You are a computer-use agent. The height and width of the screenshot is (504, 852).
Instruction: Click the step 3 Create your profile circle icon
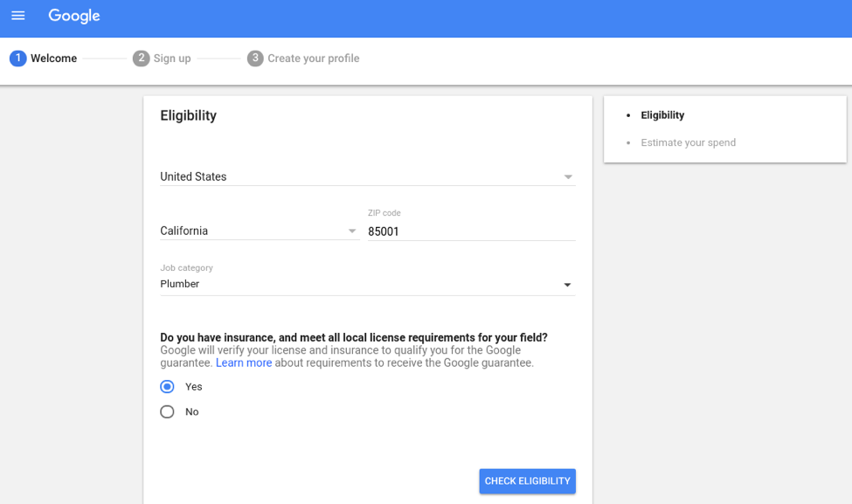253,58
